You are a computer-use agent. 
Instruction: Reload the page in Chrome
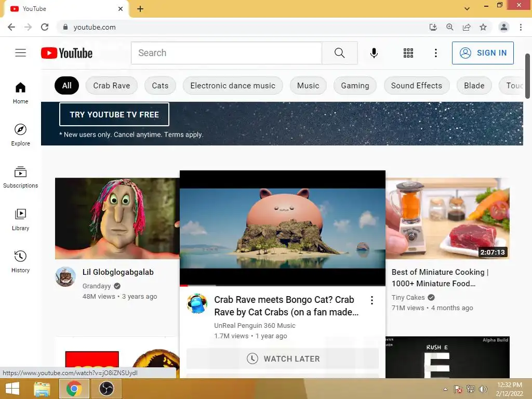(45, 27)
